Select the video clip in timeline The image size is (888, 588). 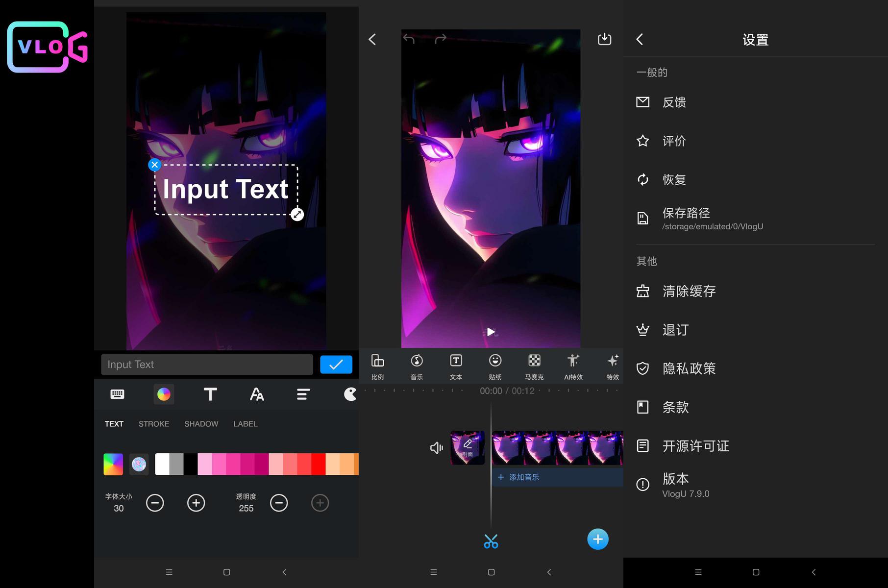tap(557, 448)
